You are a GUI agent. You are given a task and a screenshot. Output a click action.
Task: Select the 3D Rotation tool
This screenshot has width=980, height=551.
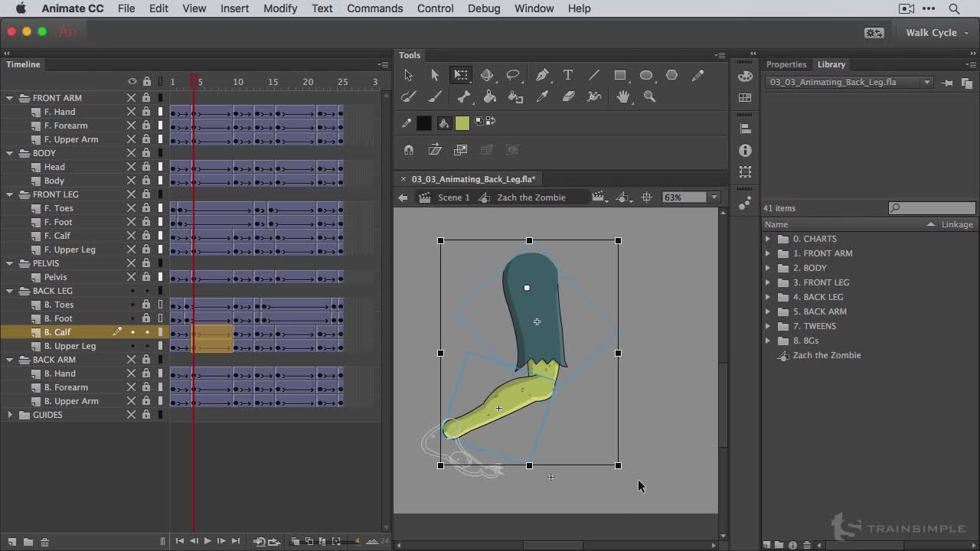tap(487, 75)
